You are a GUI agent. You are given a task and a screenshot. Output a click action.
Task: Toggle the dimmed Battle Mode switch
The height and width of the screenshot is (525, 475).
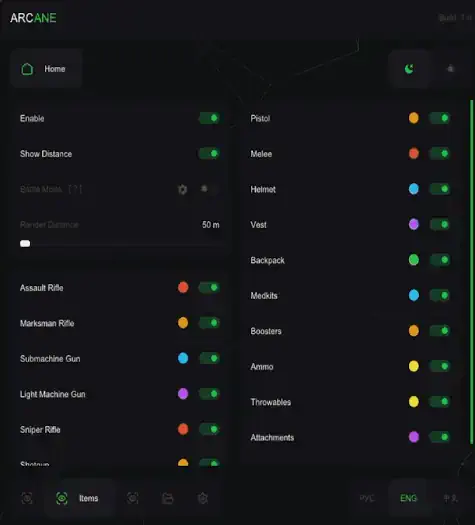tap(208, 189)
